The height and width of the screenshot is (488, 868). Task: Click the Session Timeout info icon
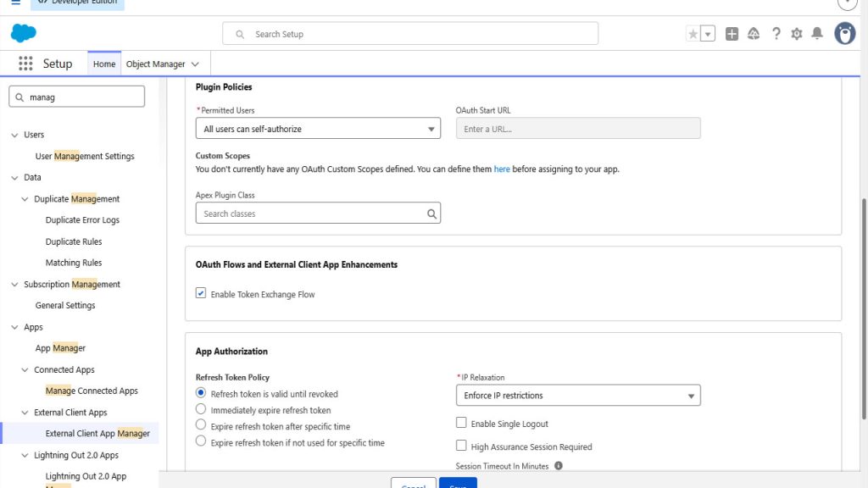[559, 466]
